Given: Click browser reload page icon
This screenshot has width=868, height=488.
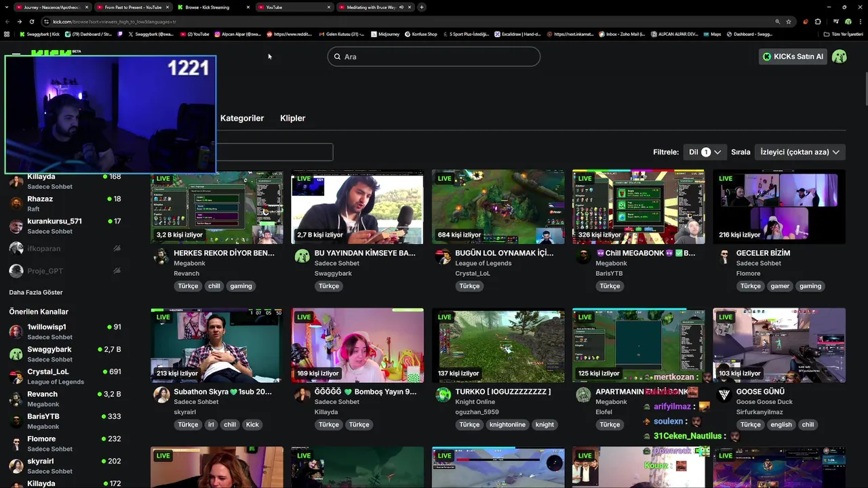Looking at the screenshot, I should click(31, 21).
